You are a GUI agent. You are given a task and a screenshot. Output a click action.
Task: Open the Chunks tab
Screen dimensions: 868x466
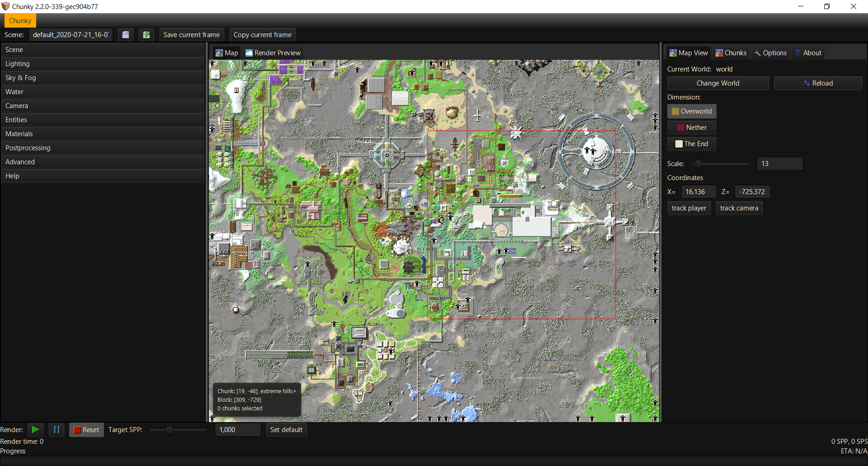[x=731, y=53]
